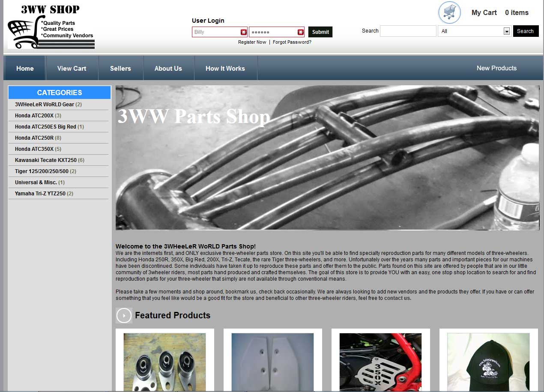The image size is (544, 392).
Task: Open the View Cart menu item
Action: (x=72, y=69)
